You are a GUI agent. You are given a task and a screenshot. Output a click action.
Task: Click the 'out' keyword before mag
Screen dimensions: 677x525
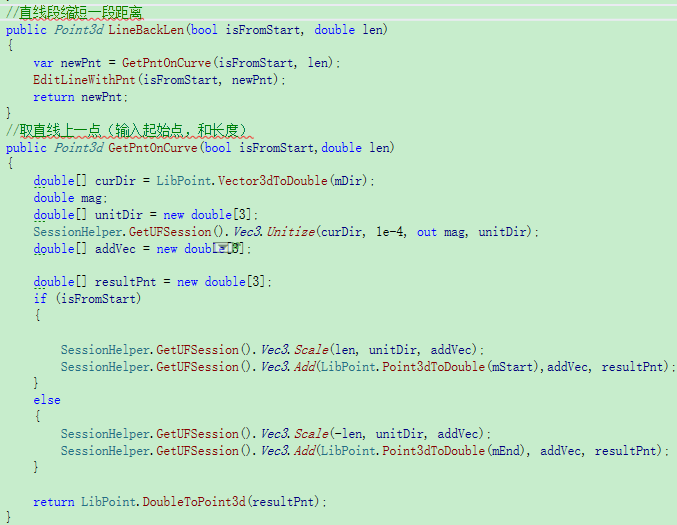tap(427, 232)
